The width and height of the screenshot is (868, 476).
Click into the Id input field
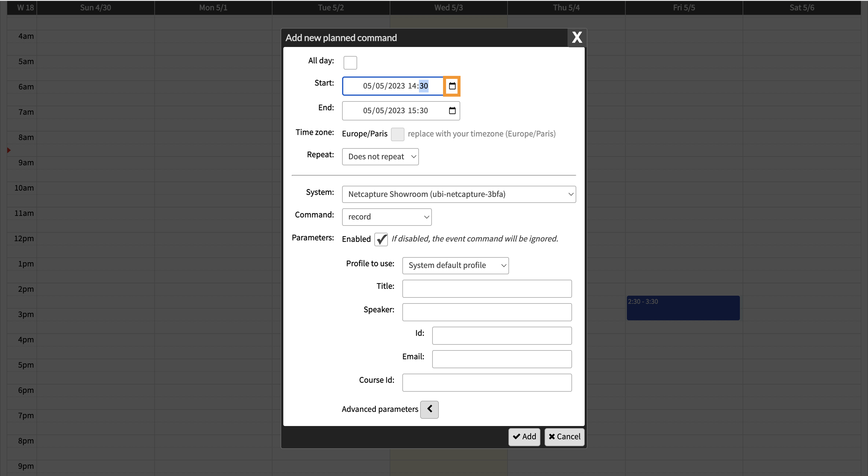point(502,336)
